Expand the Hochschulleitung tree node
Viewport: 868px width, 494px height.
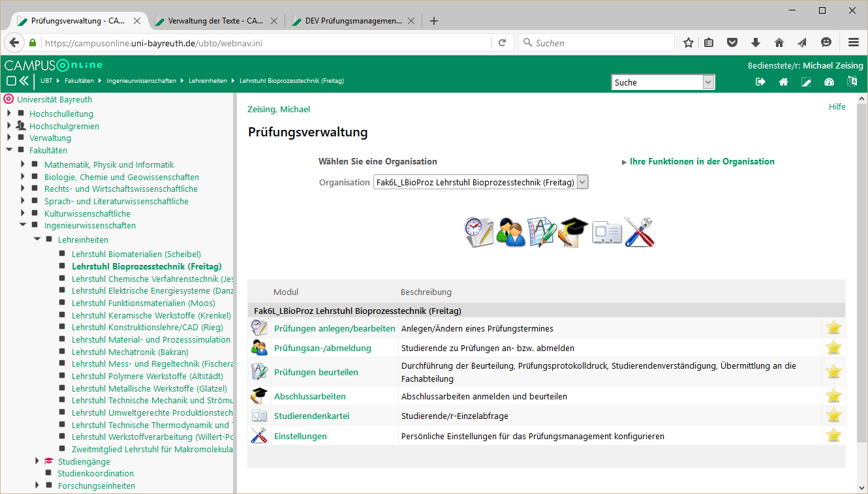[9, 114]
